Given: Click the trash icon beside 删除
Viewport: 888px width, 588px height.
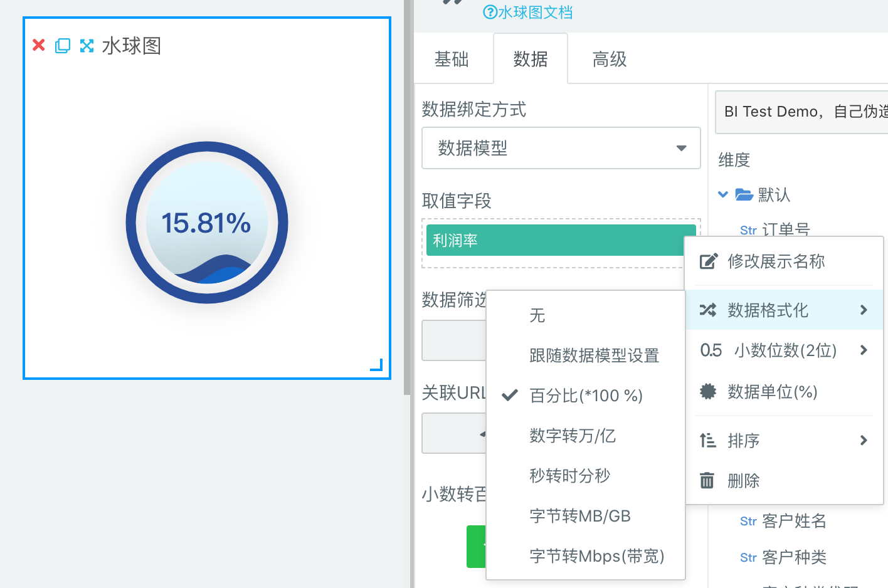Looking at the screenshot, I should pos(707,480).
